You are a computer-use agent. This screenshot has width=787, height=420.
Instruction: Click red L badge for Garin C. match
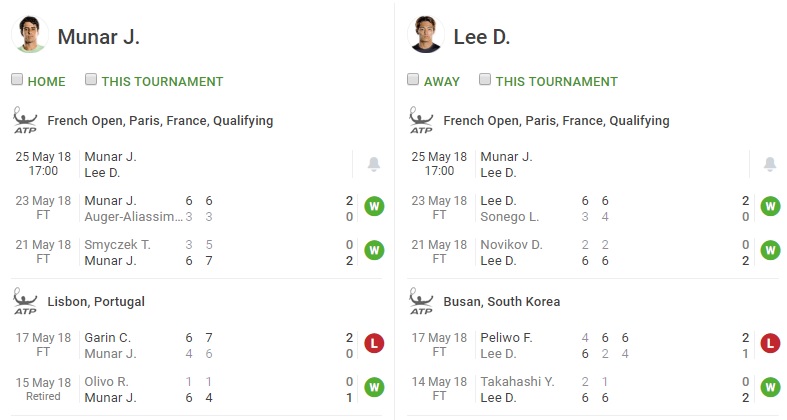tap(374, 343)
